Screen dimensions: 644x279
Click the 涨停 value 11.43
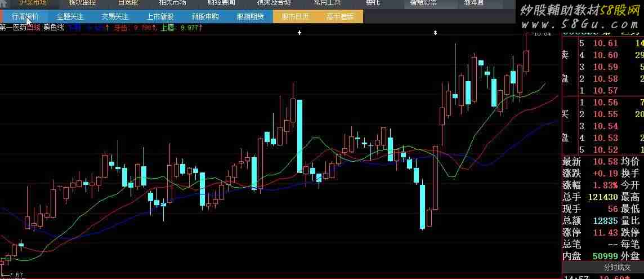tap(605, 232)
